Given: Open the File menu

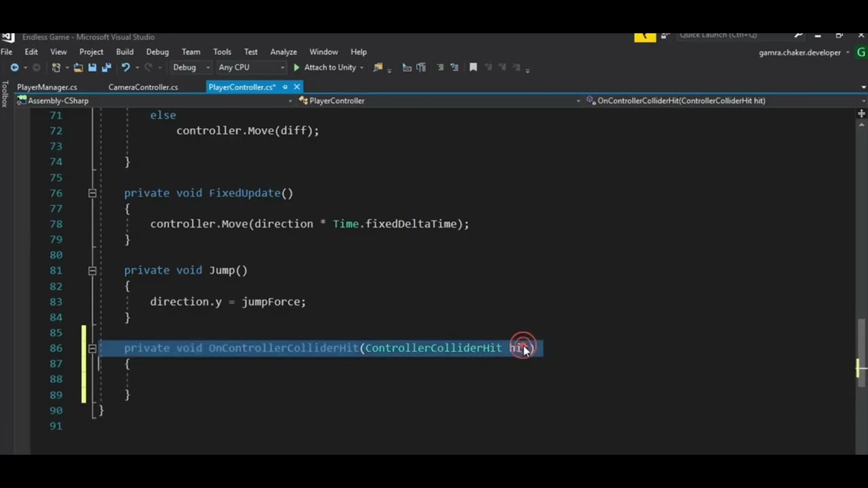Looking at the screenshot, I should (x=6, y=52).
